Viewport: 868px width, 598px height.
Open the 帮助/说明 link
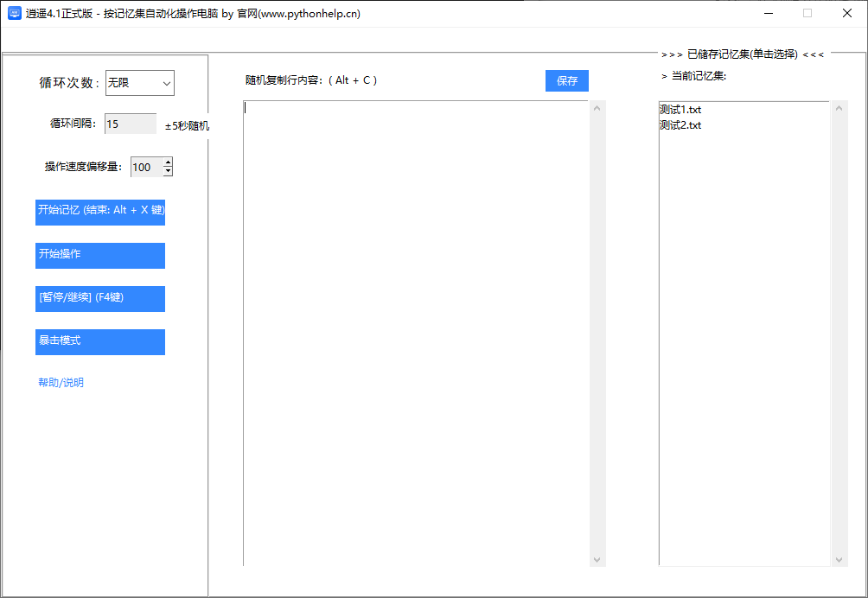[61, 383]
